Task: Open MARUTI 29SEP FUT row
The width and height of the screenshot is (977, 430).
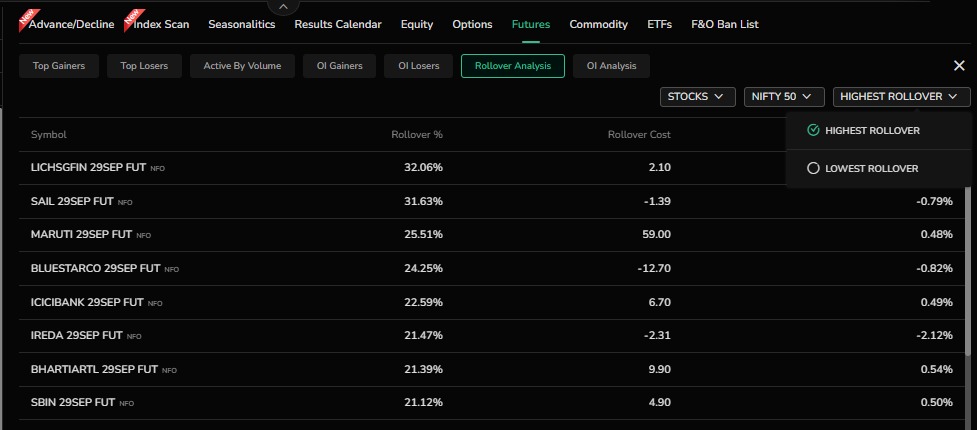Action: 492,235
